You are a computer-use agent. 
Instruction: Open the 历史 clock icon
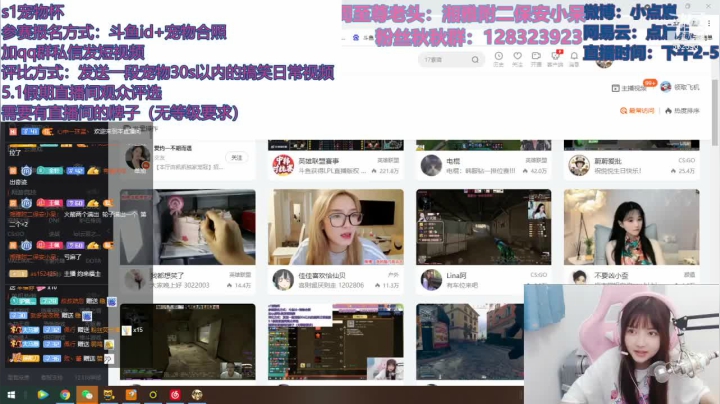[498, 56]
